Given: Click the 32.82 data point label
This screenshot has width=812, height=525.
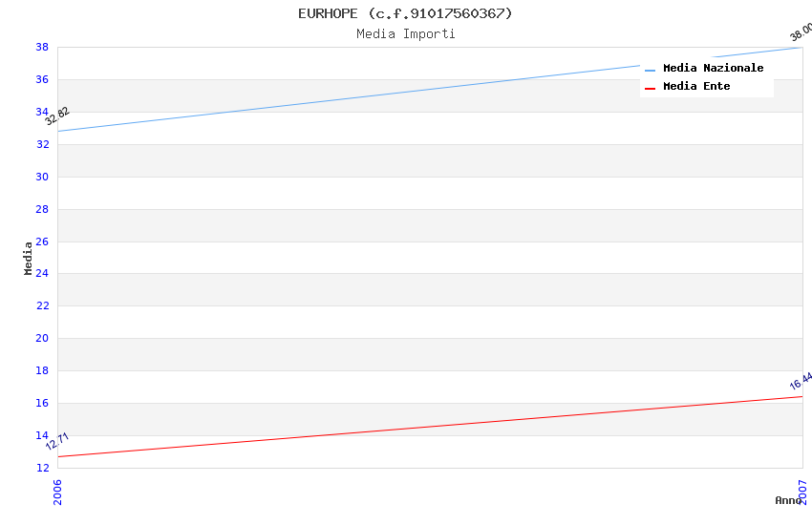Looking at the screenshot, I should coord(57,116).
